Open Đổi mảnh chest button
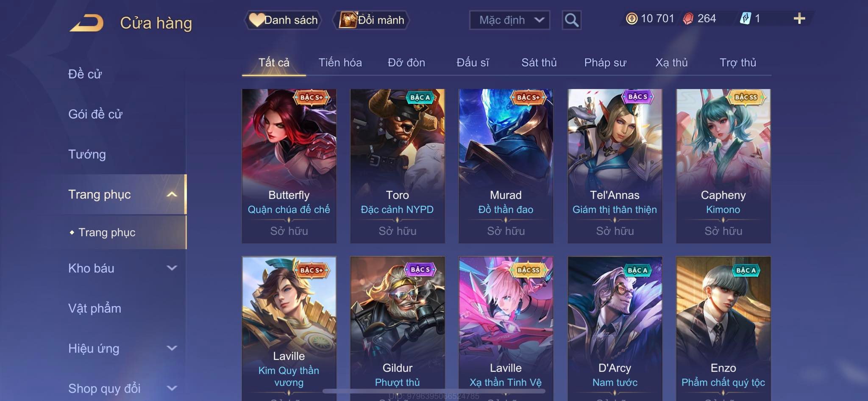The height and width of the screenshot is (401, 868). pyautogui.click(x=371, y=20)
